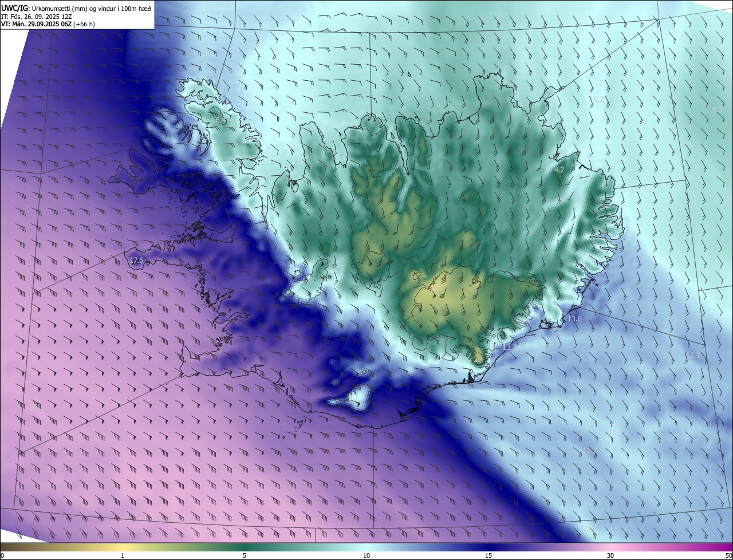This screenshot has width=733, height=560.
Task: Click the colorbar tick labeled 50
Action: pyautogui.click(x=728, y=556)
